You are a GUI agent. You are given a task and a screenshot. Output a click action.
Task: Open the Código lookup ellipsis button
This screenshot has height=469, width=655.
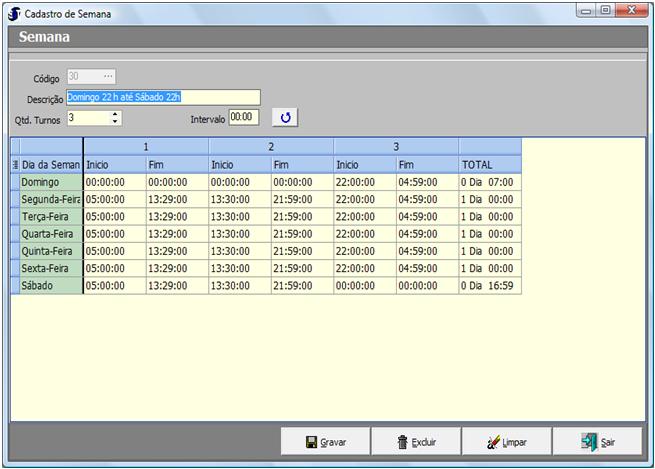point(108,76)
